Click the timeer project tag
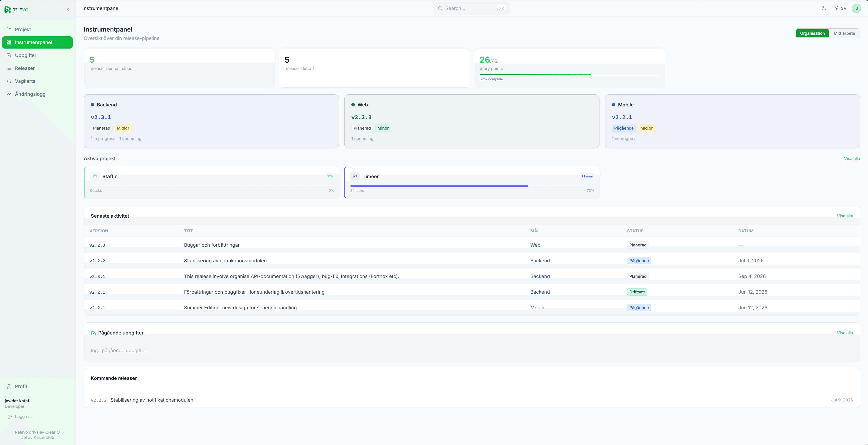Image resolution: width=868 pixels, height=445 pixels. click(x=587, y=177)
